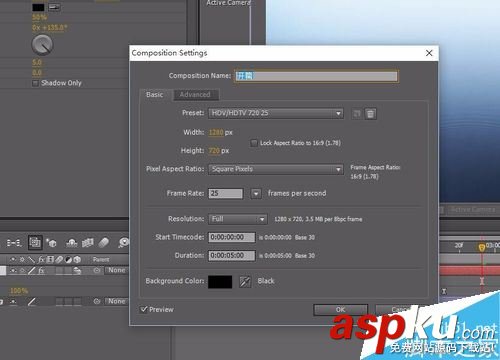
Task: Click Parent column header in timeline
Action: click(x=101, y=259)
